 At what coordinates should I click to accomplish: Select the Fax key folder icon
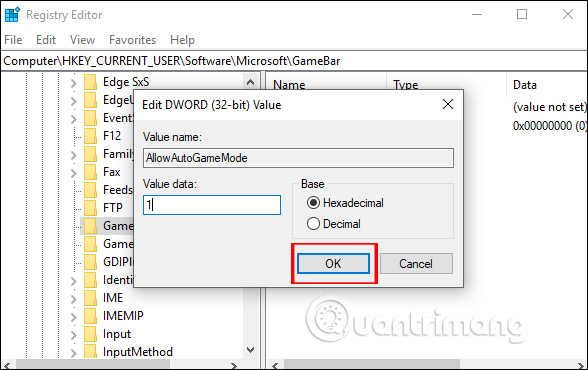pyautogui.click(x=90, y=172)
